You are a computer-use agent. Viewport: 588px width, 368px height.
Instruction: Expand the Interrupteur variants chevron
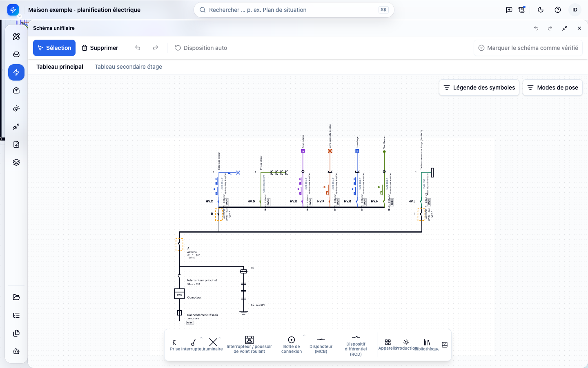click(201, 338)
